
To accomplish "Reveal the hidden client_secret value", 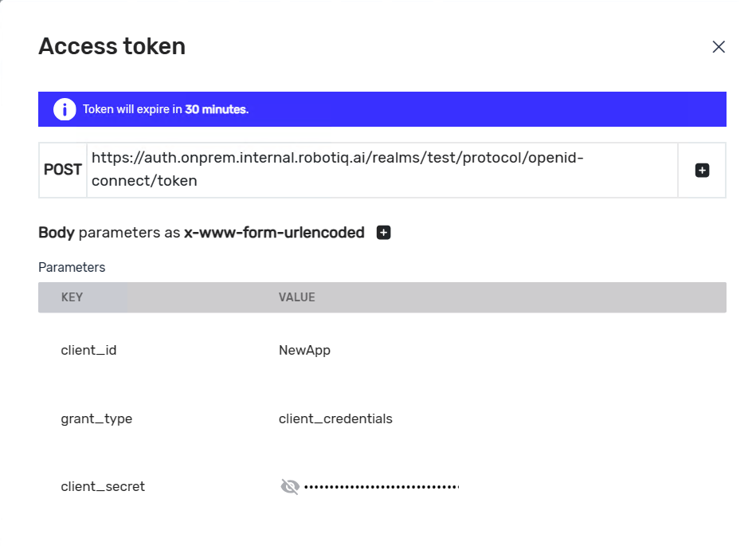I will [290, 486].
